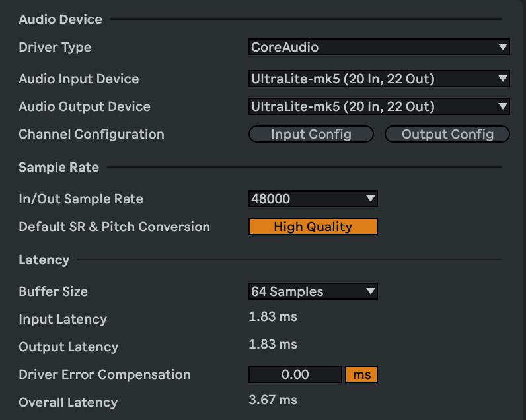Click the Output Config button
The height and width of the screenshot is (420, 526).
[x=447, y=134]
